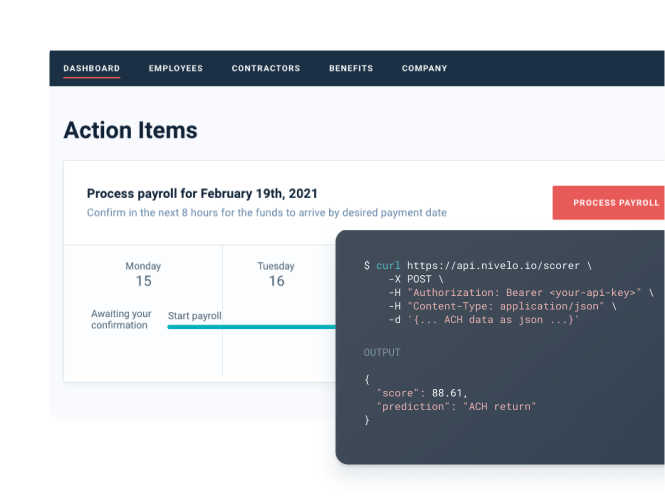Open the Dashboard tab
Viewport: 665px width, 496px height.
[x=91, y=69]
